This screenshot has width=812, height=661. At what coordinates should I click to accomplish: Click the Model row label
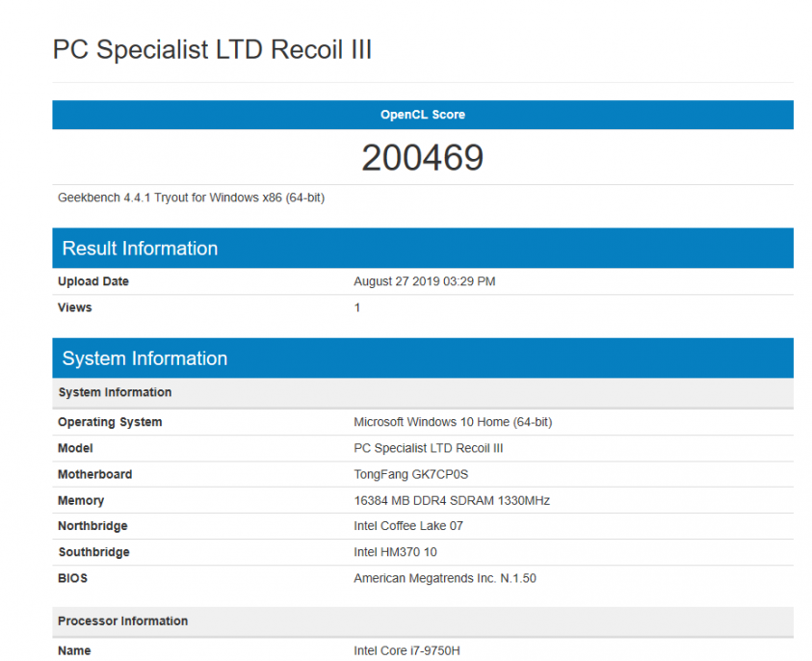click(76, 448)
